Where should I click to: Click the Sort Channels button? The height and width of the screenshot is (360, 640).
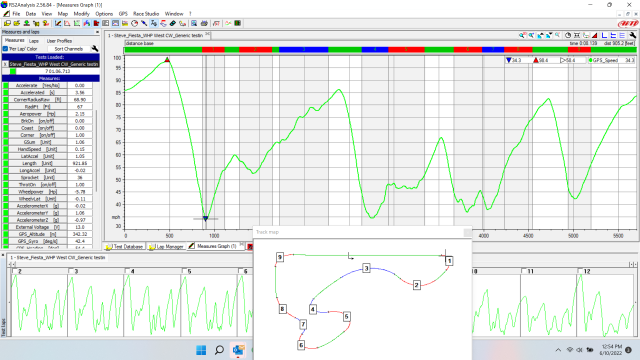click(x=69, y=49)
